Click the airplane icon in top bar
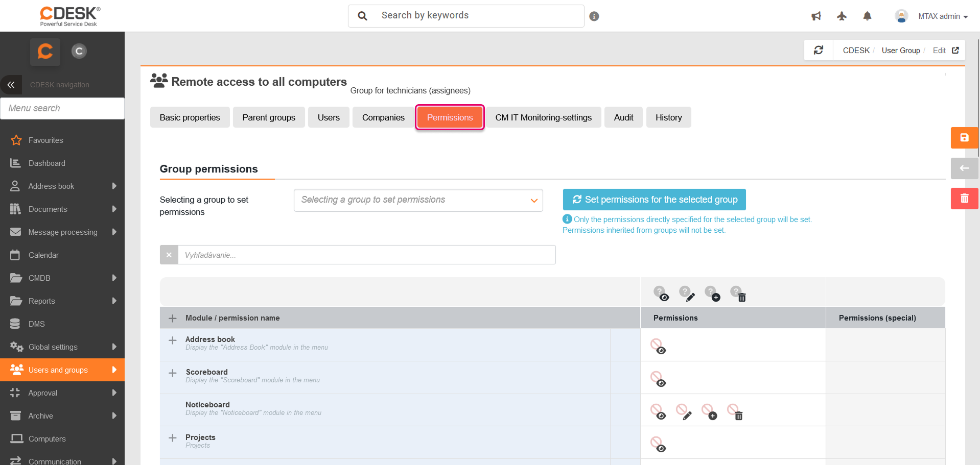Viewport: 980px width, 465px height. (x=842, y=16)
